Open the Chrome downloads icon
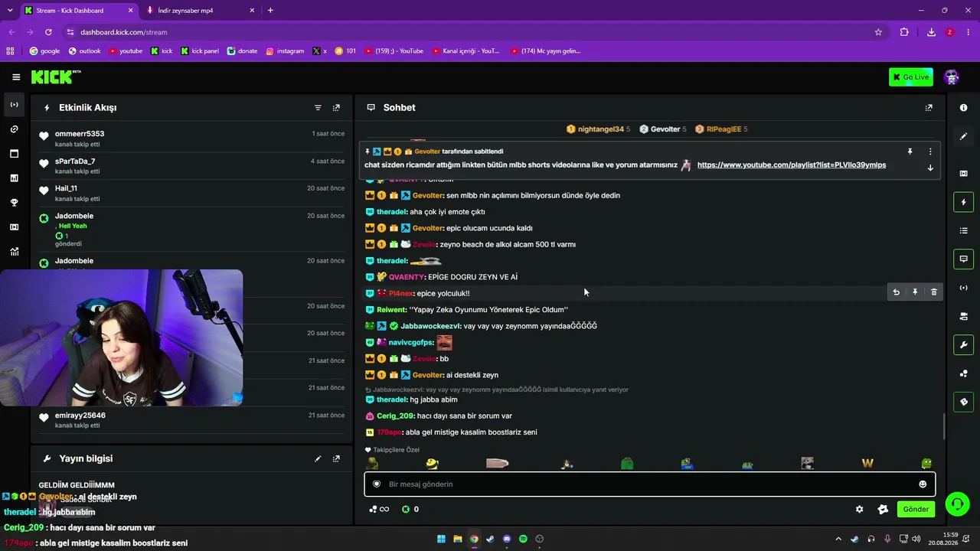980x551 pixels. pos(931,32)
